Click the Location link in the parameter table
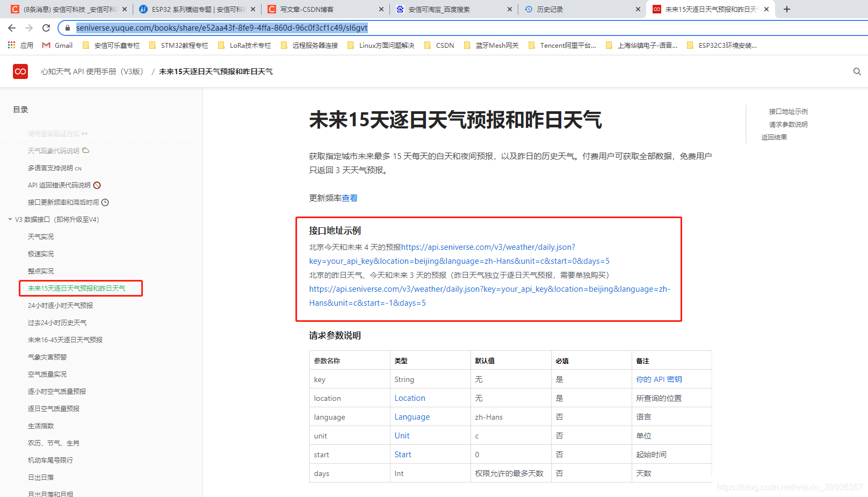This screenshot has width=868, height=497. [x=410, y=398]
